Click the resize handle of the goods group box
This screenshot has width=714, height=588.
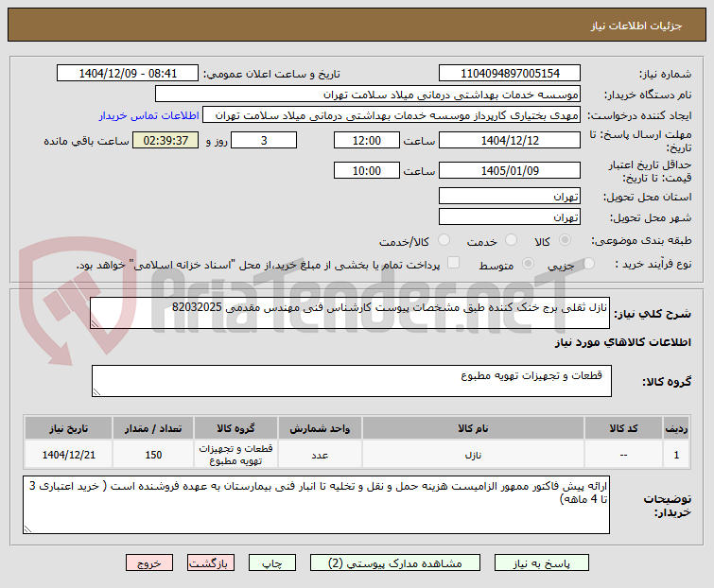(96, 391)
